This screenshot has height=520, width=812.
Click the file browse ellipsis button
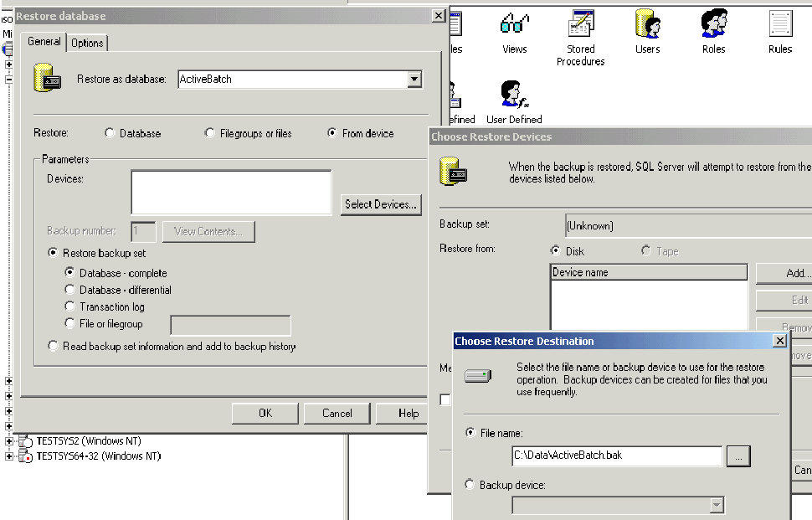(x=737, y=456)
